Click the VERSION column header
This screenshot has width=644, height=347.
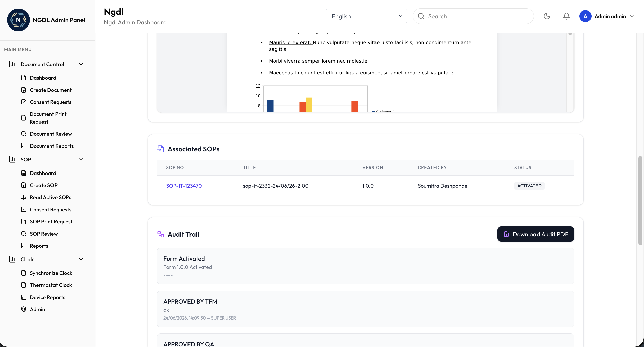pos(372,168)
